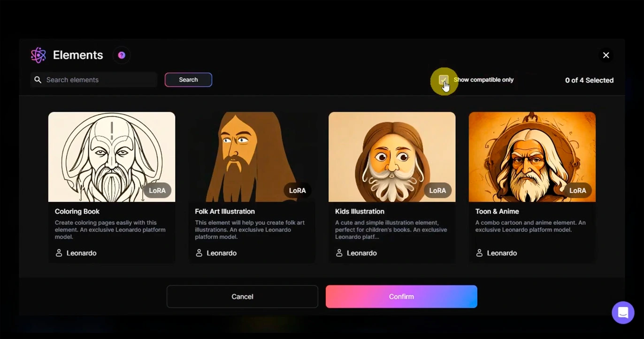
Task: Toggle the Show compatible only checkbox
Action: click(x=443, y=80)
